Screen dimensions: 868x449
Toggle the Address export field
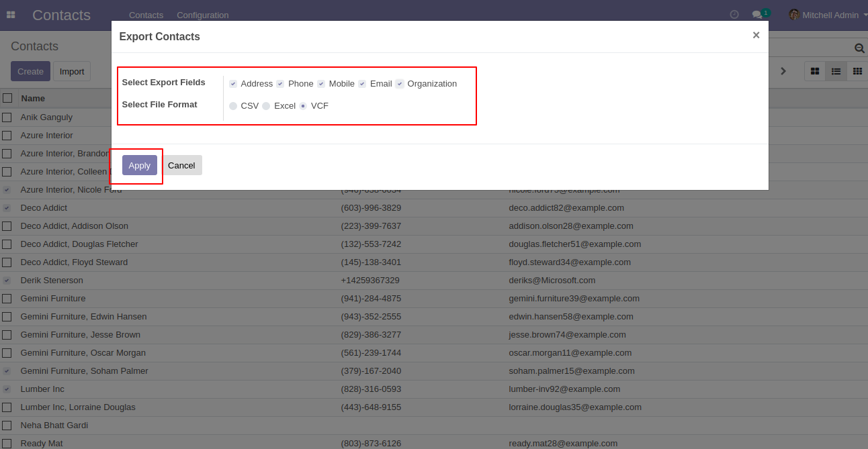[233, 84]
